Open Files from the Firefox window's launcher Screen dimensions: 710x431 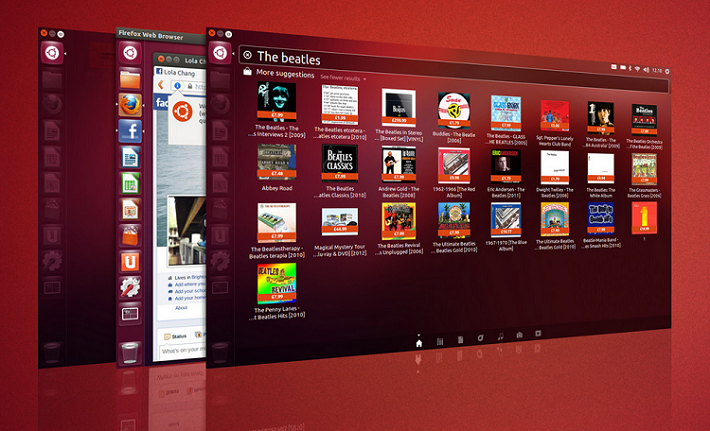(130, 79)
